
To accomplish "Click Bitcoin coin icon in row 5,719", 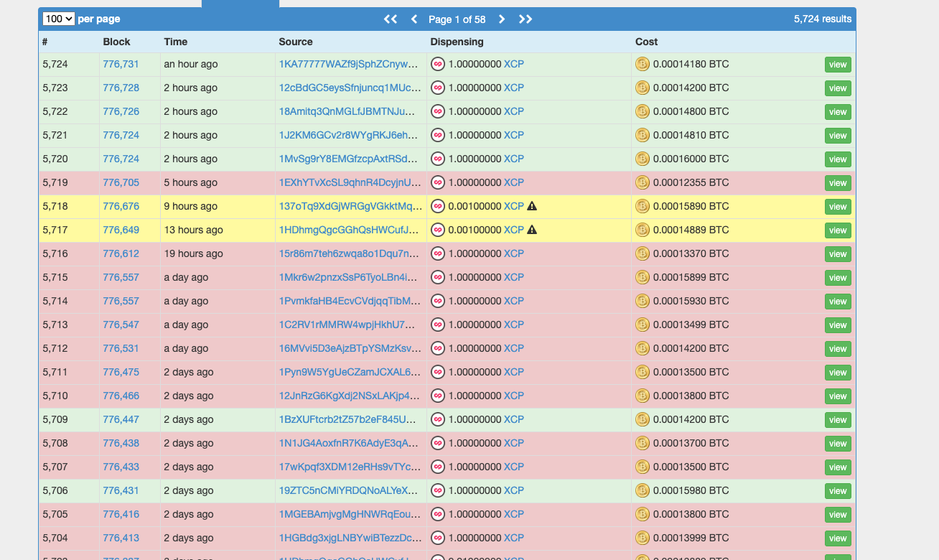I will point(643,182).
